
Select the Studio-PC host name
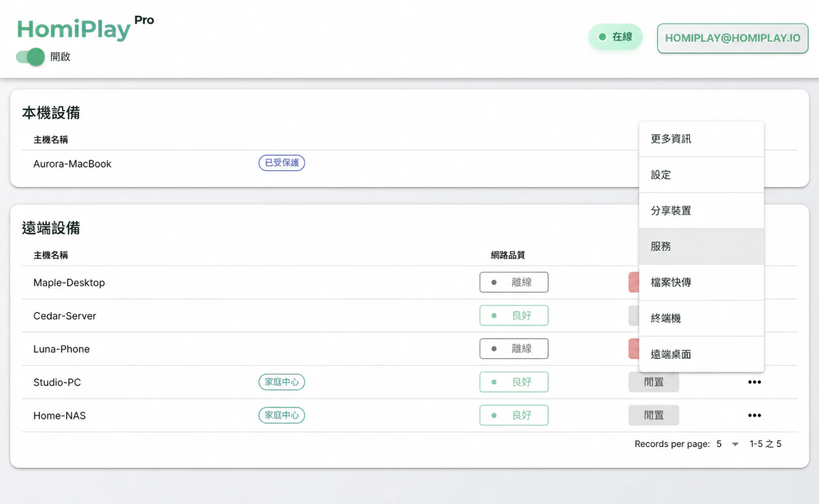point(57,382)
